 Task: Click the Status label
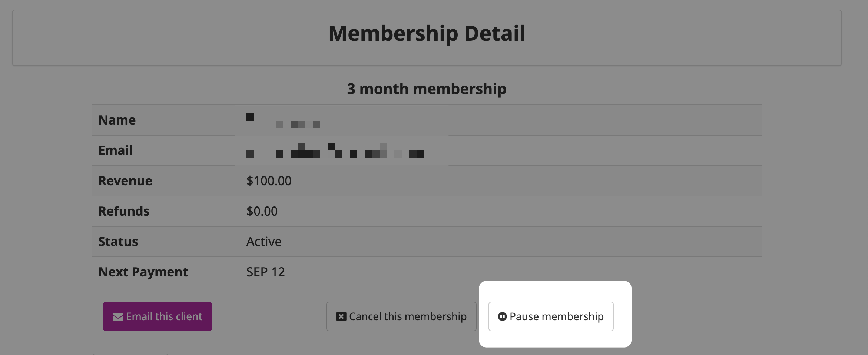pyautogui.click(x=118, y=242)
